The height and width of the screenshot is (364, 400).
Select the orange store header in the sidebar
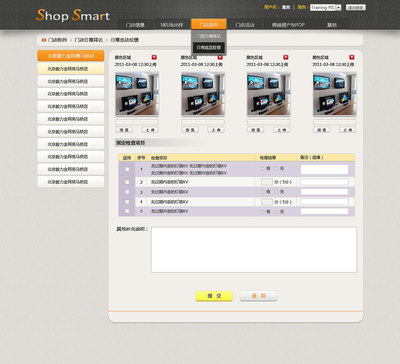click(71, 56)
